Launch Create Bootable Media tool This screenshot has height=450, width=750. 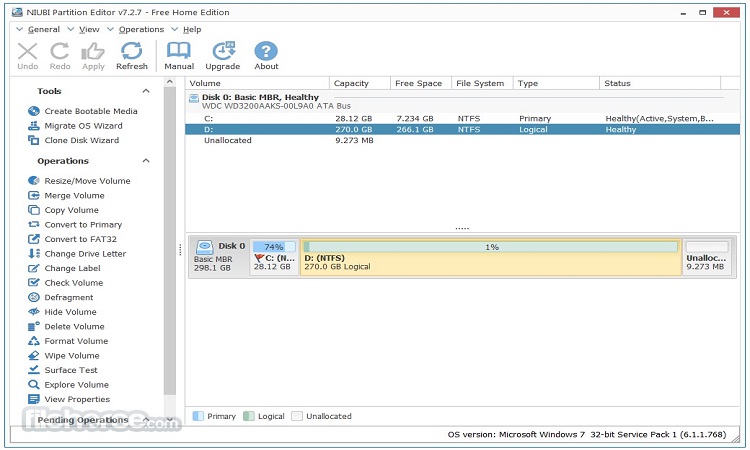tap(91, 111)
